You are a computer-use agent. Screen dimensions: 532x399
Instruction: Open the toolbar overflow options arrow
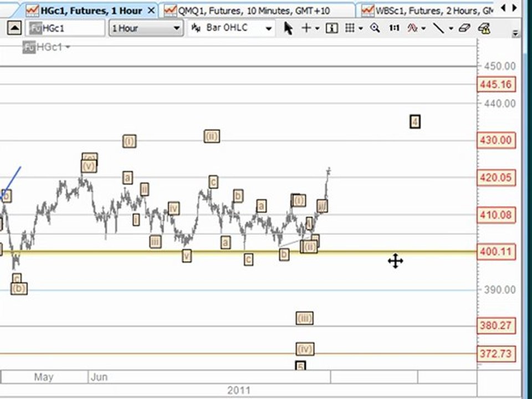[516, 33]
